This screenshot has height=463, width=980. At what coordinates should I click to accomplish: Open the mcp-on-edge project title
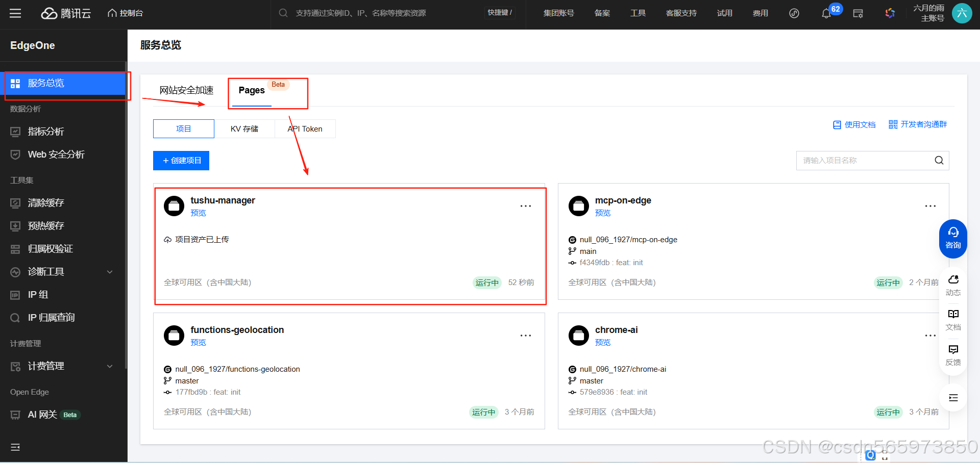pos(623,200)
